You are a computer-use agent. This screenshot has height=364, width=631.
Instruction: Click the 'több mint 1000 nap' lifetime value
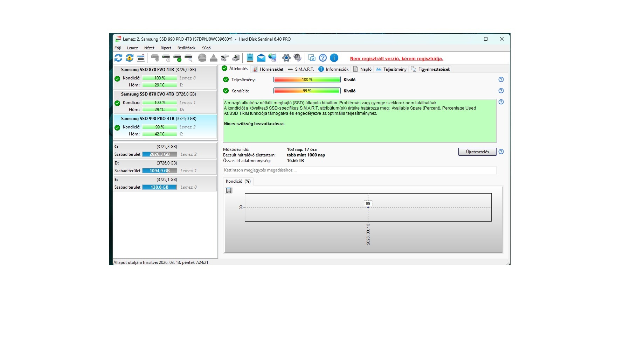[x=306, y=155]
